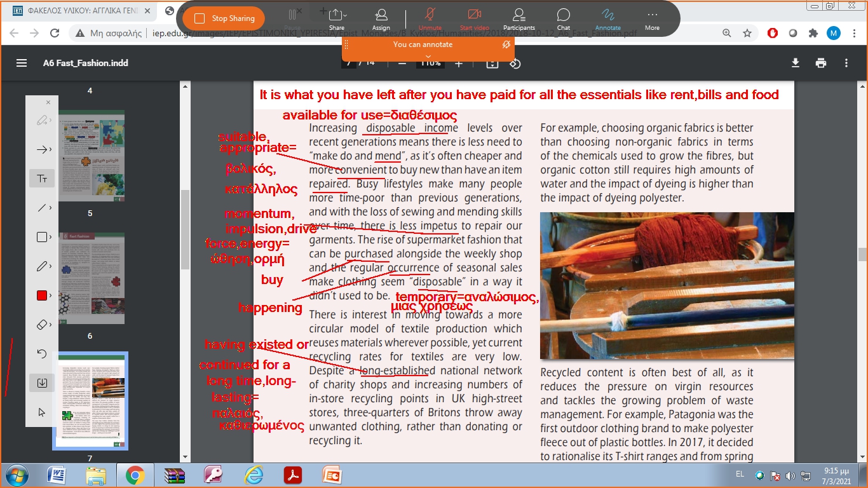Select the Text annotation tool

coord(42,179)
